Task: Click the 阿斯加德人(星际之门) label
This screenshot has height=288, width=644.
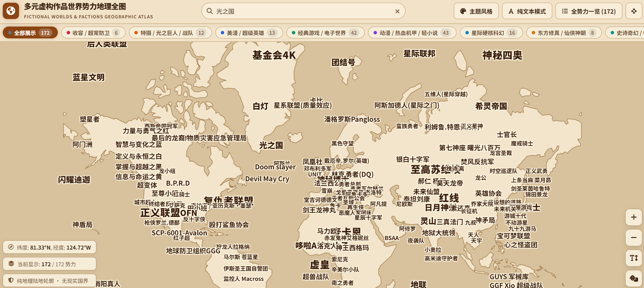Action: [x=407, y=105]
